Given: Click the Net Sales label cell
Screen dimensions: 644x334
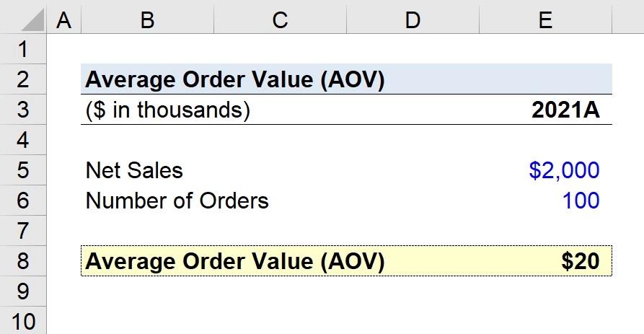Looking at the screenshot, I should click(135, 170).
